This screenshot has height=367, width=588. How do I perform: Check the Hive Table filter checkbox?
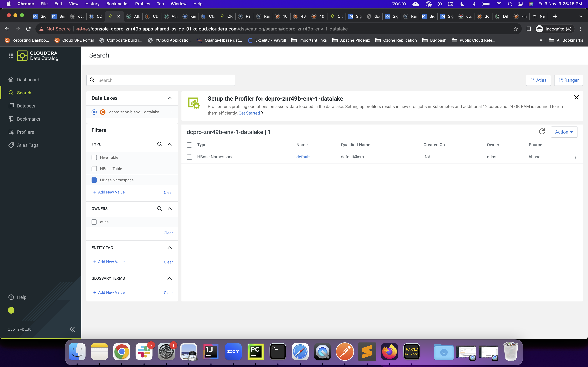click(94, 157)
